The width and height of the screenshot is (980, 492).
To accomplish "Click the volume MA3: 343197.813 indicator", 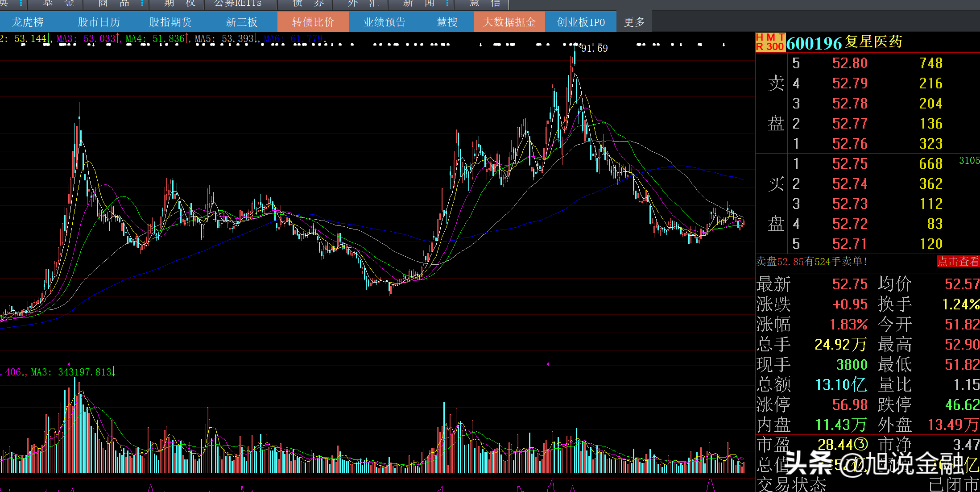I will tap(73, 372).
